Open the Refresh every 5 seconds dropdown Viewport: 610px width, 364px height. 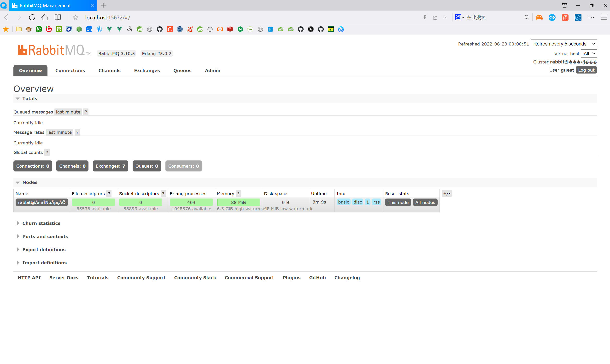click(563, 44)
